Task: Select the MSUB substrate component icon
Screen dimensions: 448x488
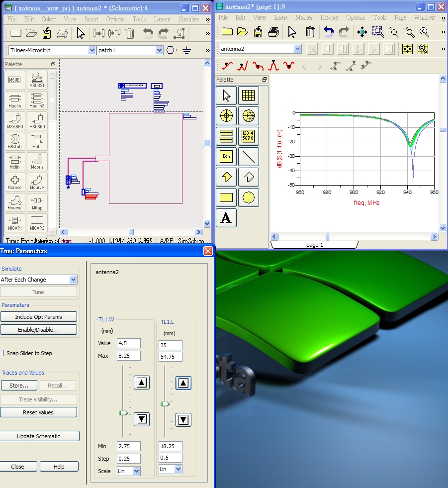Action: click(x=14, y=80)
